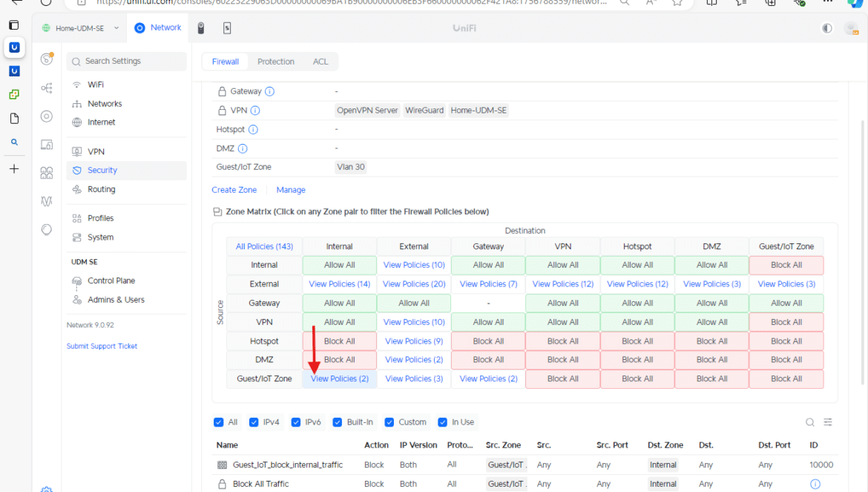Open View Policies (2) Guest/IoT to Internal
This screenshot has height=492, width=868.
(x=339, y=378)
